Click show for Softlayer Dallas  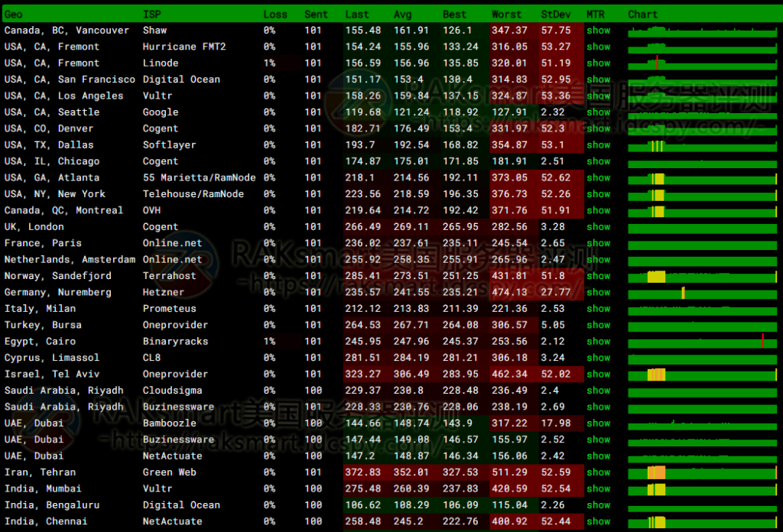598,145
